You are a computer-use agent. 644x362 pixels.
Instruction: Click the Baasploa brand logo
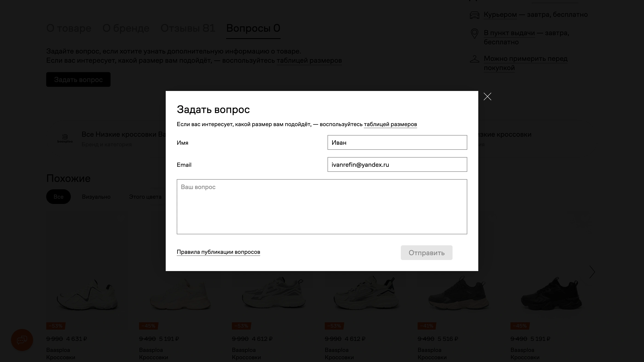pyautogui.click(x=65, y=139)
